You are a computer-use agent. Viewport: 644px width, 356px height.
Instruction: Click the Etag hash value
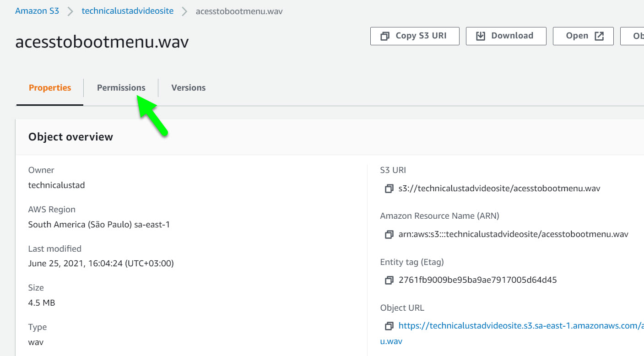pos(478,280)
